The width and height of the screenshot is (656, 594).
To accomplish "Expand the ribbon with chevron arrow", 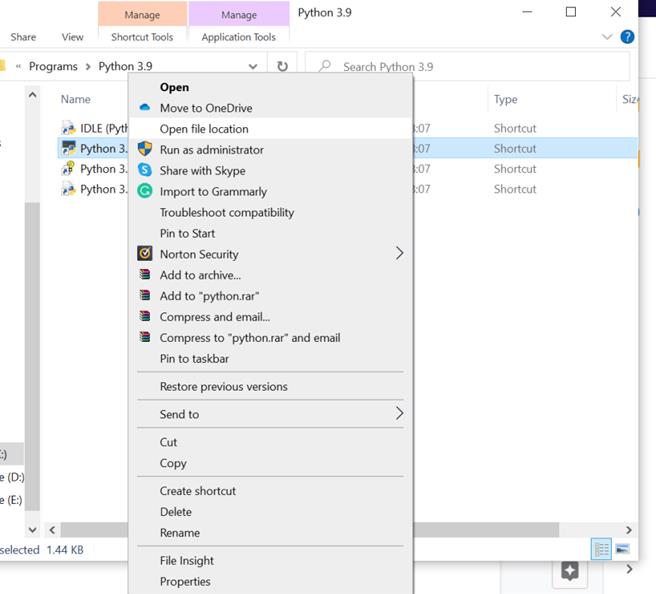I will pos(607,37).
